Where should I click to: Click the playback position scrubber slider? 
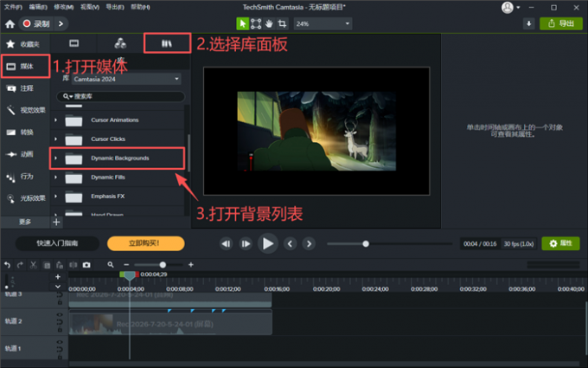pyautogui.click(x=366, y=243)
